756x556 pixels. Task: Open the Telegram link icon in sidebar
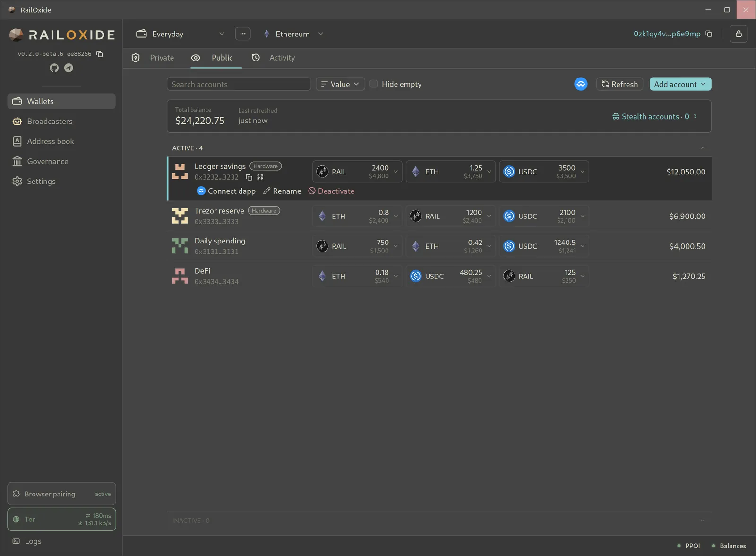click(x=69, y=68)
